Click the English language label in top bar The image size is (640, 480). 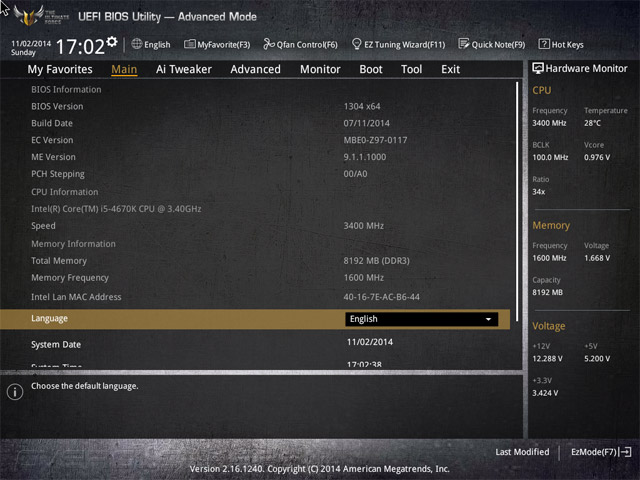[157, 44]
